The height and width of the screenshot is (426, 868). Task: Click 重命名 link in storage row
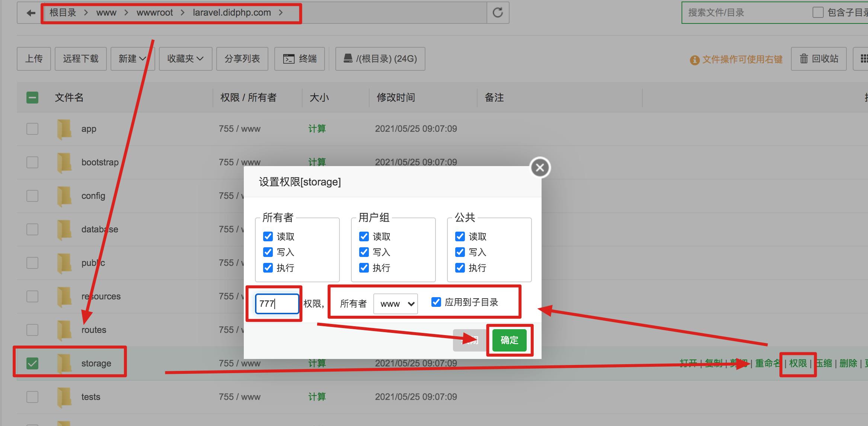768,363
